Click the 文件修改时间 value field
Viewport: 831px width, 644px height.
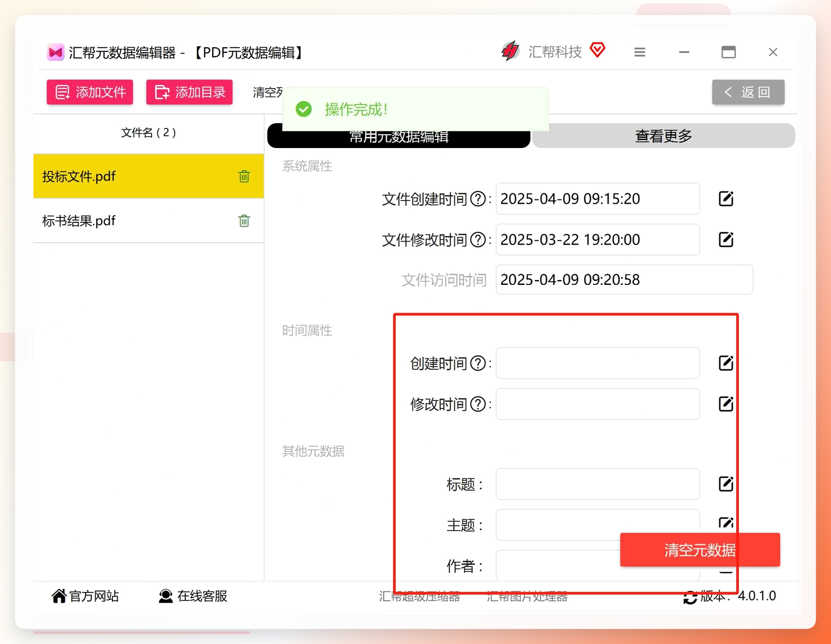click(x=598, y=240)
